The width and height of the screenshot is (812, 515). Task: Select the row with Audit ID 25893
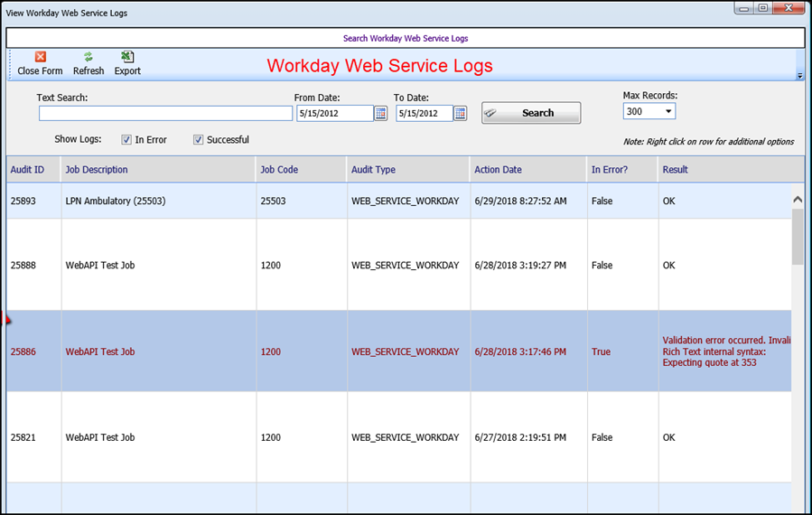398,201
